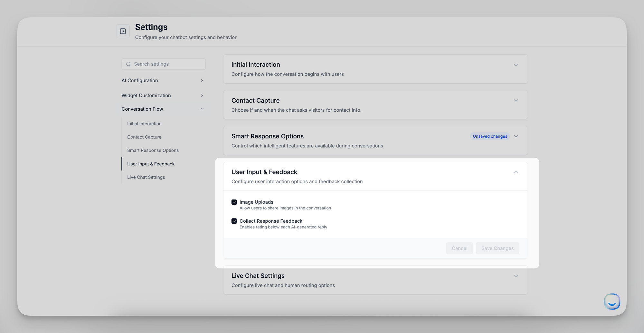The image size is (644, 333).
Task: Click the magnifier icon in the search box
Action: [x=128, y=64]
